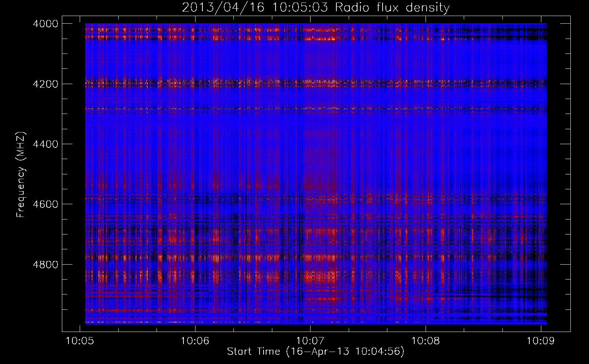Image resolution: width=589 pixels, height=364 pixels.
Task: Click the 10:08 time tick label
Action: [x=426, y=341]
